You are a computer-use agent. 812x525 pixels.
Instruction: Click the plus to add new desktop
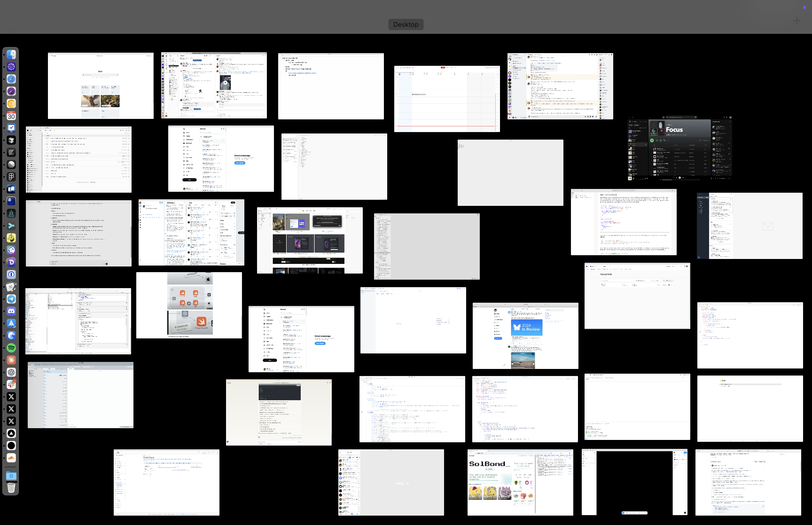(797, 21)
